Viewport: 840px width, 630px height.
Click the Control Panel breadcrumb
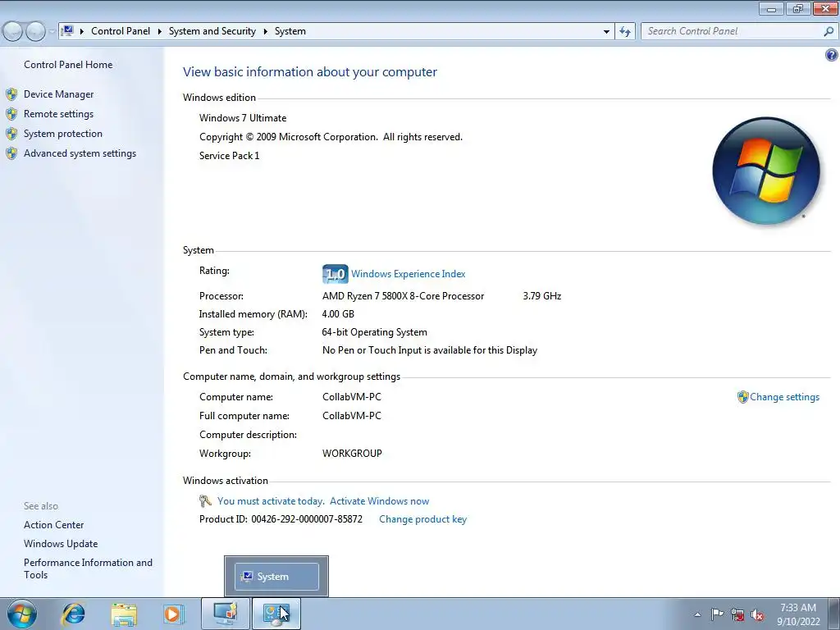click(121, 31)
